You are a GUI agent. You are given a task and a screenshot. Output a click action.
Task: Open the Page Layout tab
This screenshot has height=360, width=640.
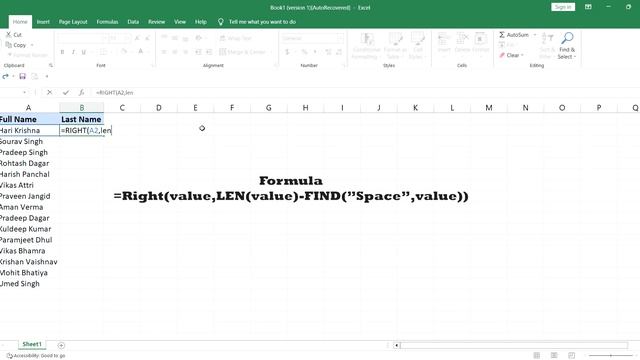tap(73, 22)
